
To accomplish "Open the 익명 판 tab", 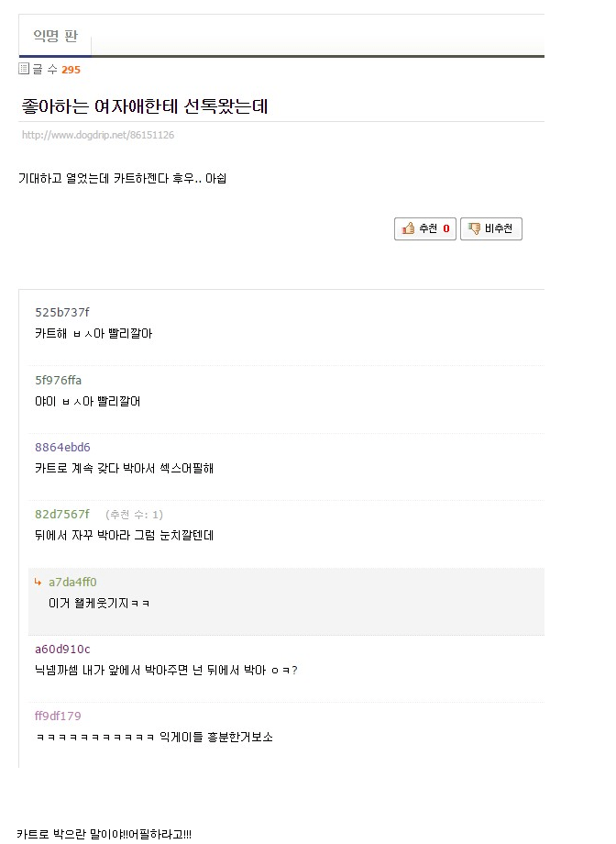I will 55,38.
